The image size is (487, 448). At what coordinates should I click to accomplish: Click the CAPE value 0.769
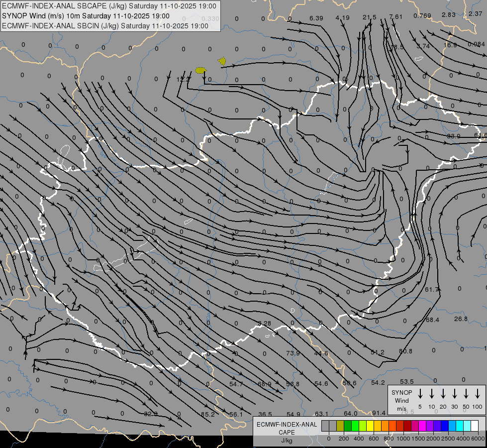pos(422,15)
